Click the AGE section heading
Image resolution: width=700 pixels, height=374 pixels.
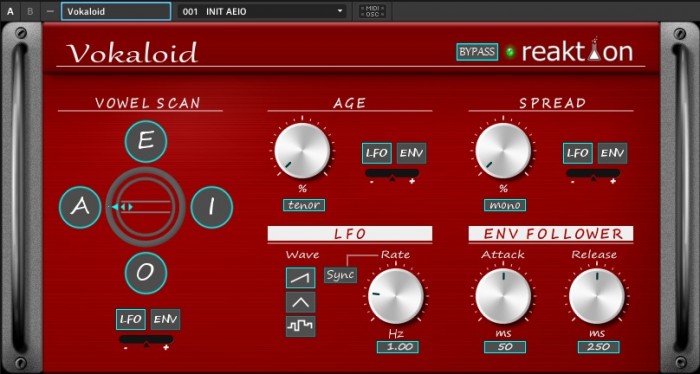click(350, 103)
